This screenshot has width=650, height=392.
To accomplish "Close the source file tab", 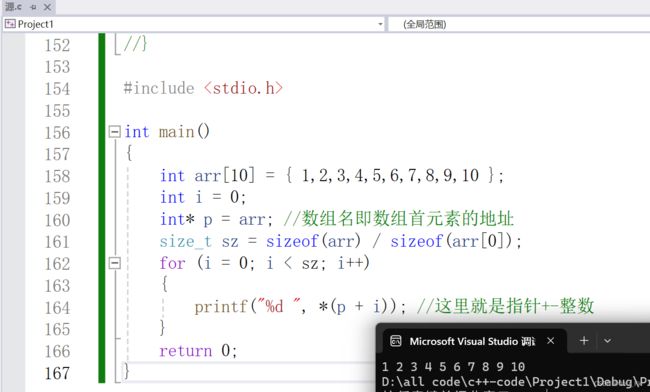I will (x=47, y=7).
